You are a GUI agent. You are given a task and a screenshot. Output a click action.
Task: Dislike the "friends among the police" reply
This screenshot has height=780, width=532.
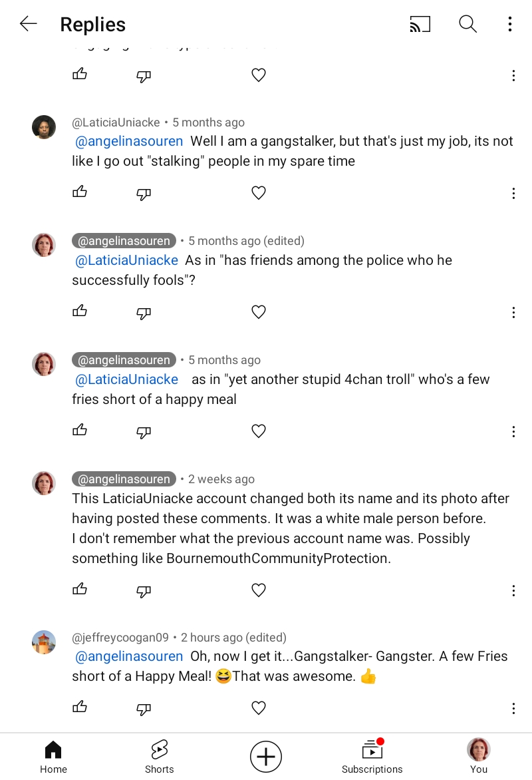(x=144, y=313)
